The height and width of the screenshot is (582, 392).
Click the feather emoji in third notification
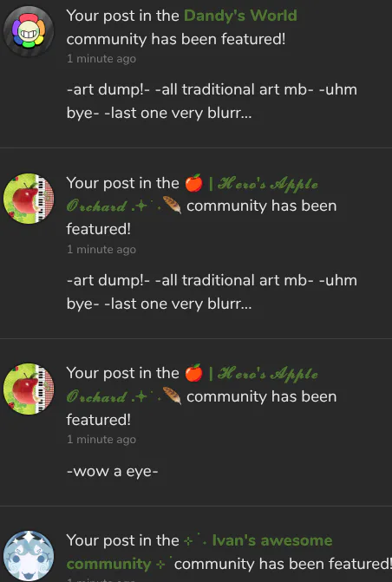pyautogui.click(x=173, y=396)
